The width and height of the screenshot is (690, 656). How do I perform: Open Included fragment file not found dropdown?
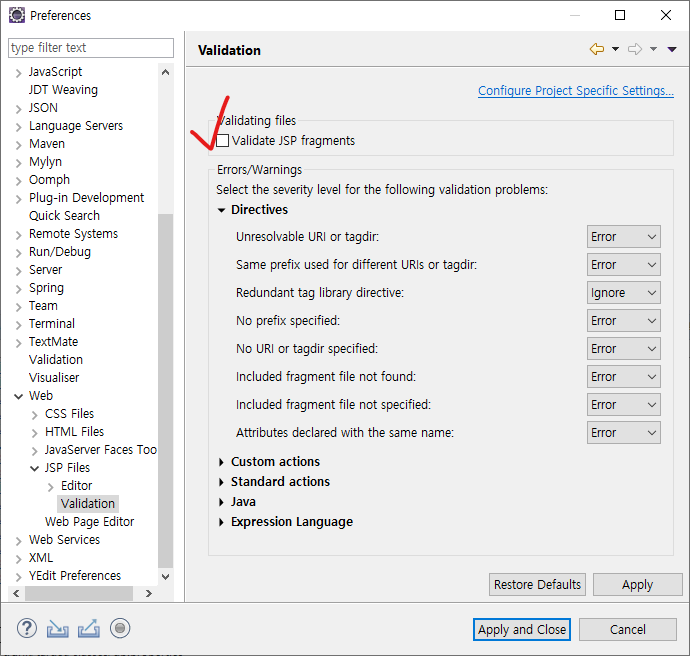click(x=624, y=377)
